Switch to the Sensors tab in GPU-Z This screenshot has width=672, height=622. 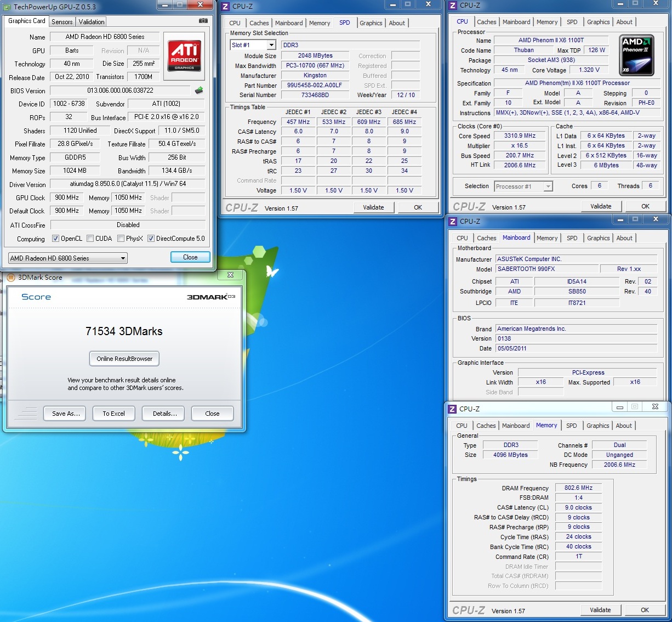tap(62, 22)
